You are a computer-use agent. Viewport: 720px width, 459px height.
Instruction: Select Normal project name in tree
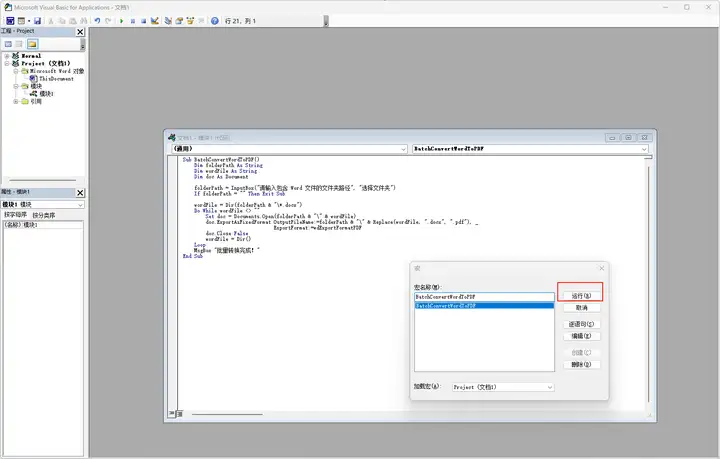pyautogui.click(x=31, y=56)
